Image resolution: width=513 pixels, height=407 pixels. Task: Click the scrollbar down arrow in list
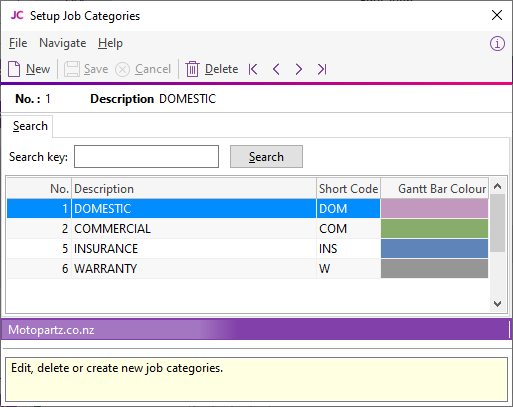pyautogui.click(x=497, y=304)
